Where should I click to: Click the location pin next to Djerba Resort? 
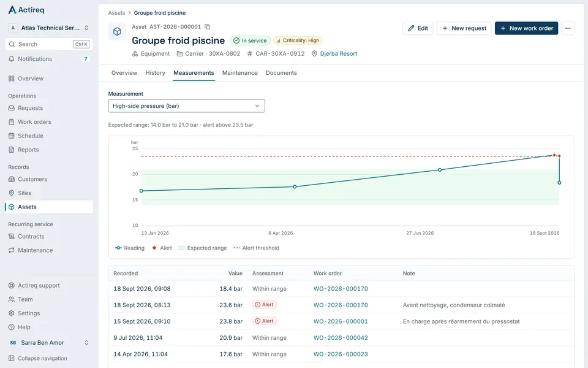[314, 54]
